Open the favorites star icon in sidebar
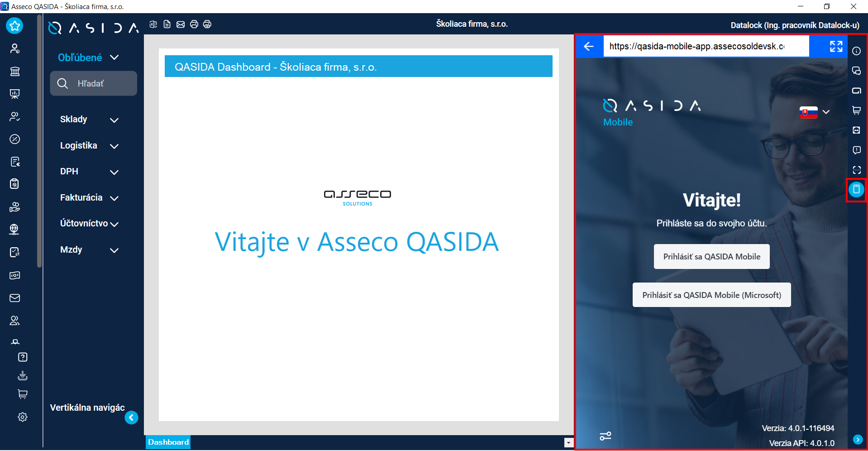 [x=14, y=26]
